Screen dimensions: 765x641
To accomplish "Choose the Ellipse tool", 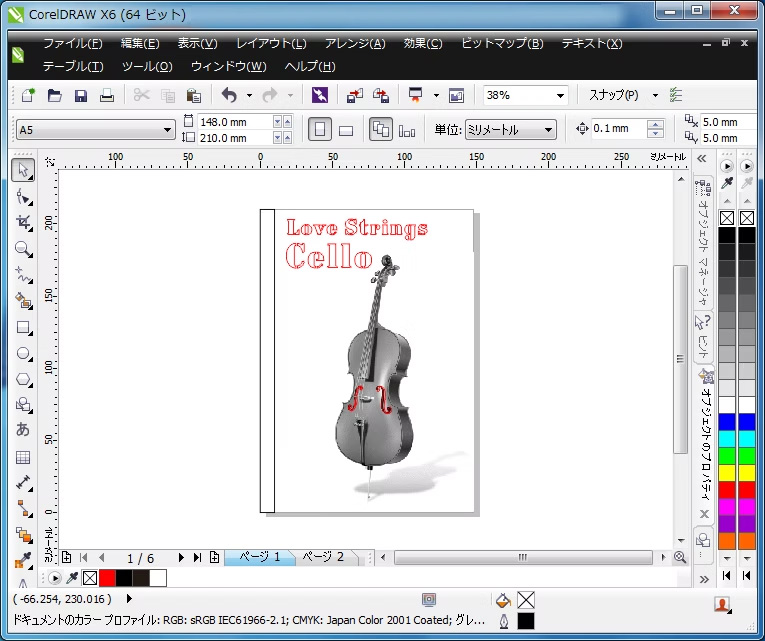I will coord(23,353).
